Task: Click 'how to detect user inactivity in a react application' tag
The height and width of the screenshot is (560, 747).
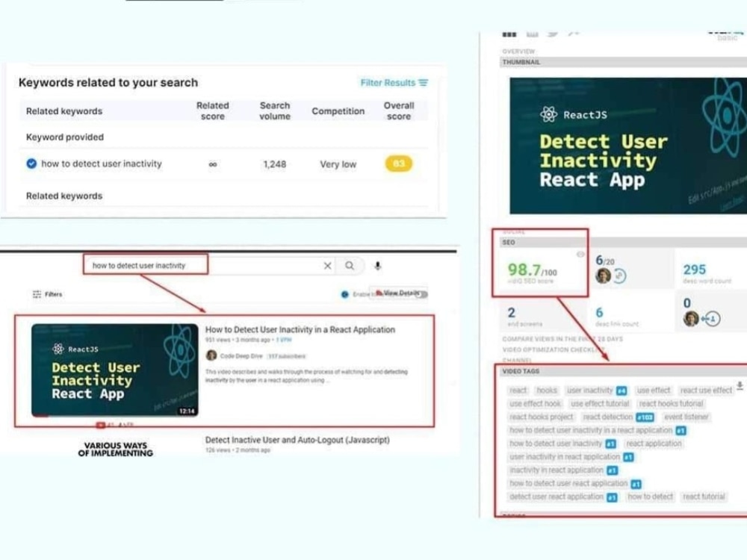Action: coord(591,431)
